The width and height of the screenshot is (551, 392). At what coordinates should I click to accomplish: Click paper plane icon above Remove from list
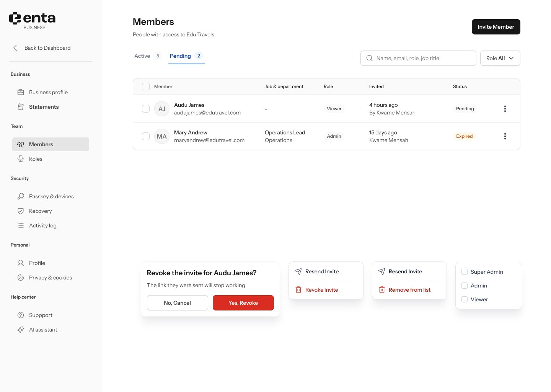click(x=382, y=271)
